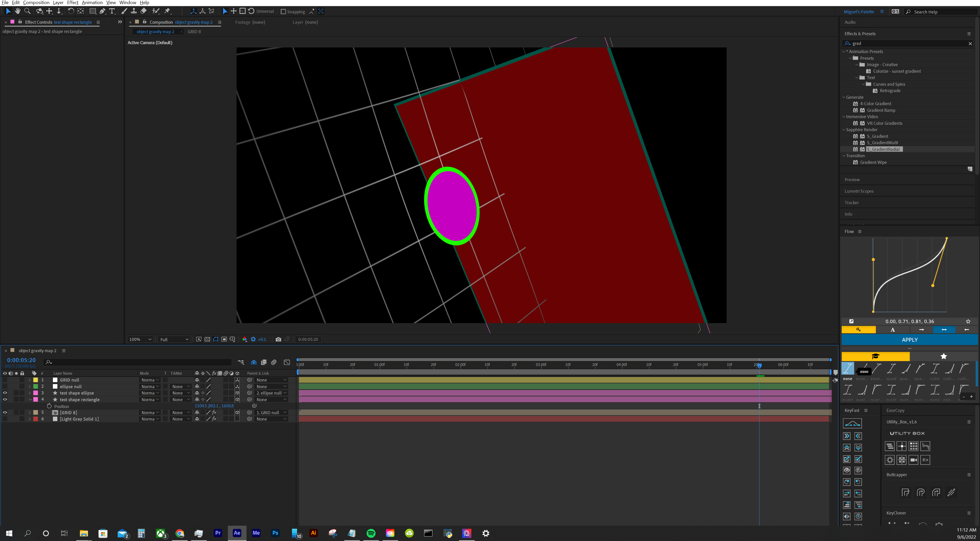Take a snapshot with the camera icon
Viewport: 980px width, 541px height.
[x=278, y=339]
